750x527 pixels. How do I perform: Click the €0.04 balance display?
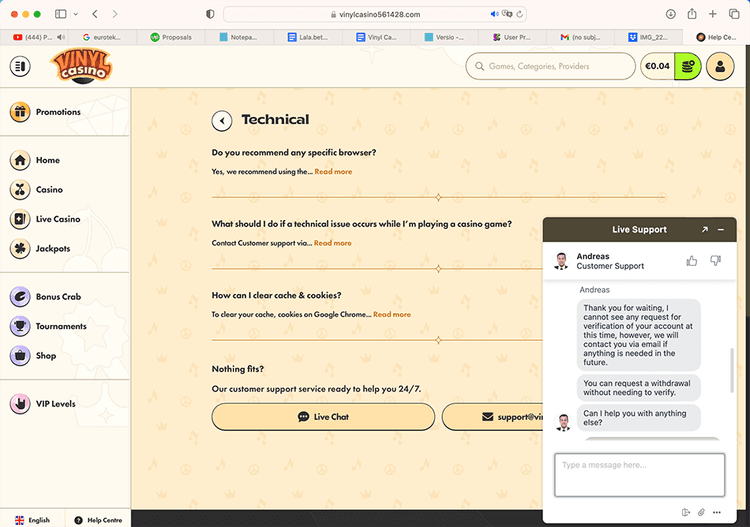point(658,66)
